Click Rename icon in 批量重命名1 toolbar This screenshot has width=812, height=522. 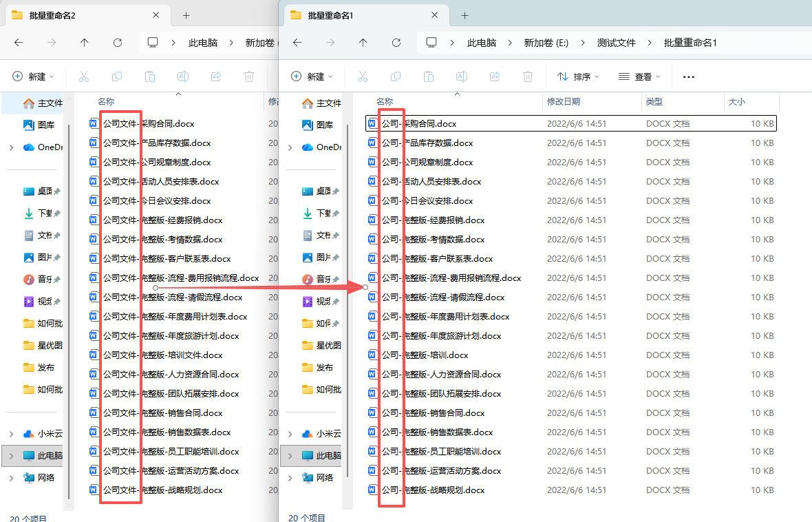click(462, 76)
